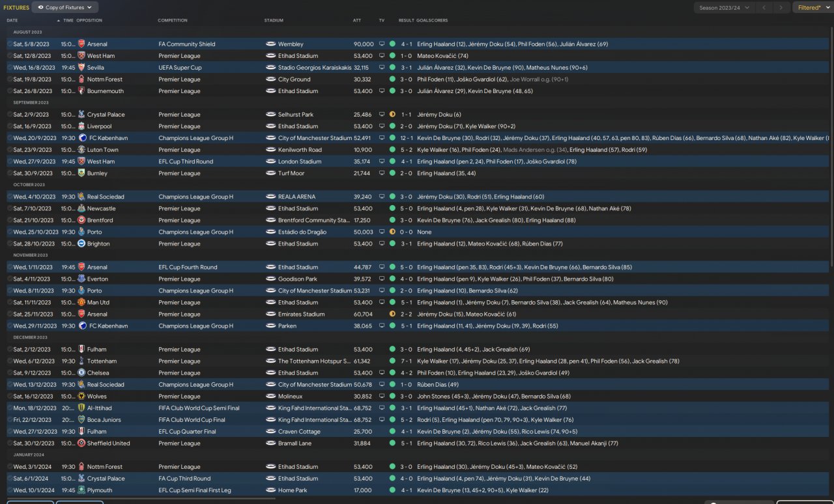Open the Real Sociedad fixture dated 4/10/2023
The height and width of the screenshot is (504, 834).
[x=417, y=197]
